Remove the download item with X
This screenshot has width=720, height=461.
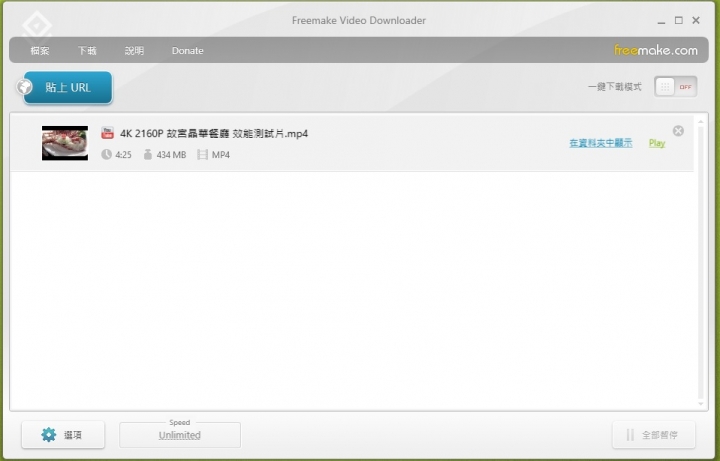click(x=678, y=131)
